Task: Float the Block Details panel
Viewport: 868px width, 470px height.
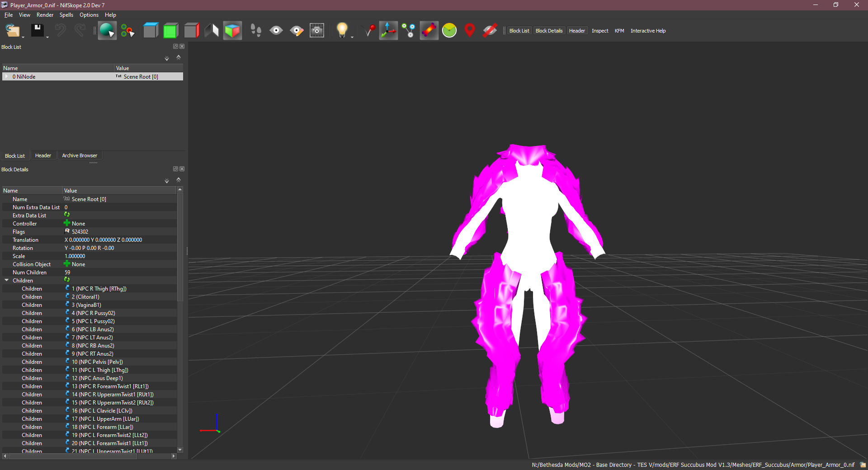Action: [175, 169]
